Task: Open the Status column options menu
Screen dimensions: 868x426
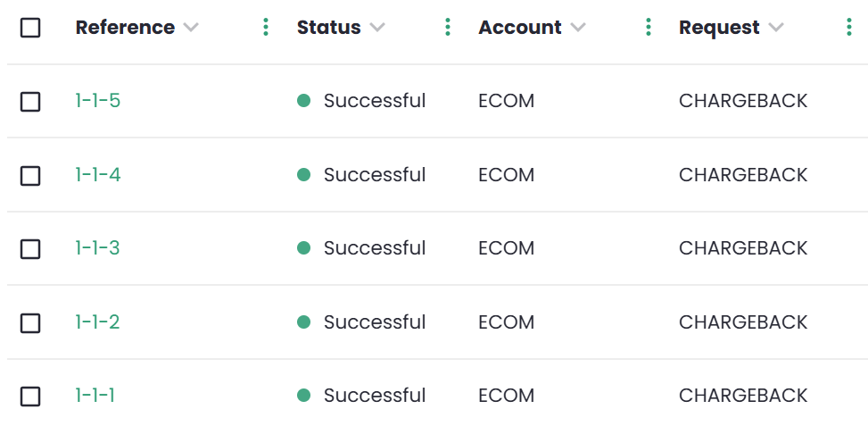Action: point(448,28)
